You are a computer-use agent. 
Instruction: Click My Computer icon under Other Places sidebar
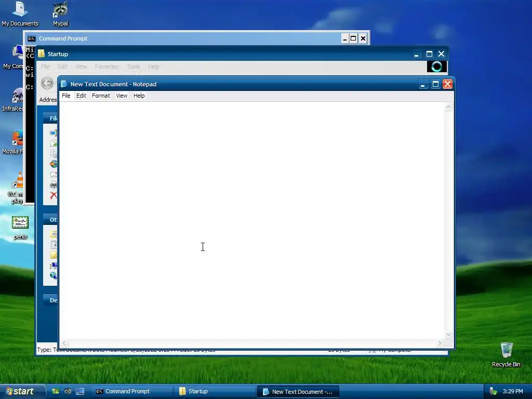[54, 265]
